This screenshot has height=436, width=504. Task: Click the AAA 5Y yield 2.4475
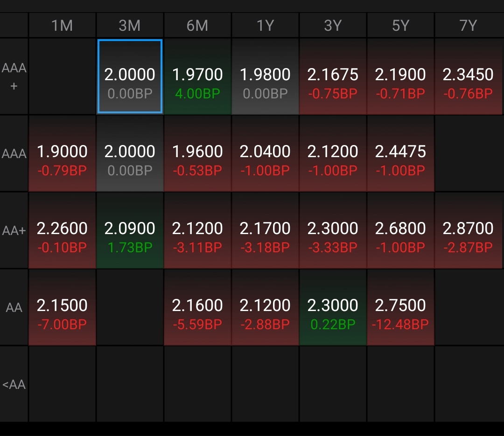tap(400, 153)
